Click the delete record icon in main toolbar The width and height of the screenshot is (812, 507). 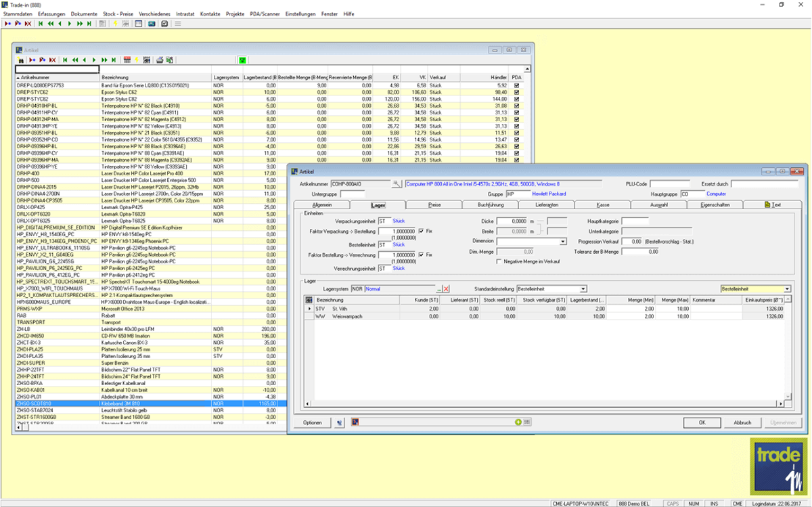(x=28, y=24)
